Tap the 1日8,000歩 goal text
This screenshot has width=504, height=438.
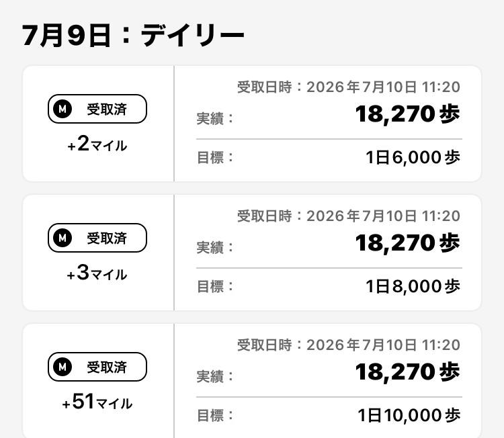click(413, 286)
